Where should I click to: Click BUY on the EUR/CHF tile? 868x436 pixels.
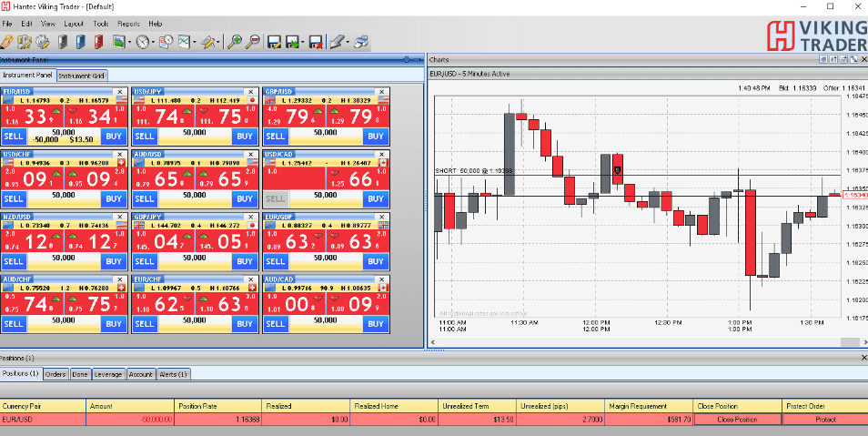point(245,324)
